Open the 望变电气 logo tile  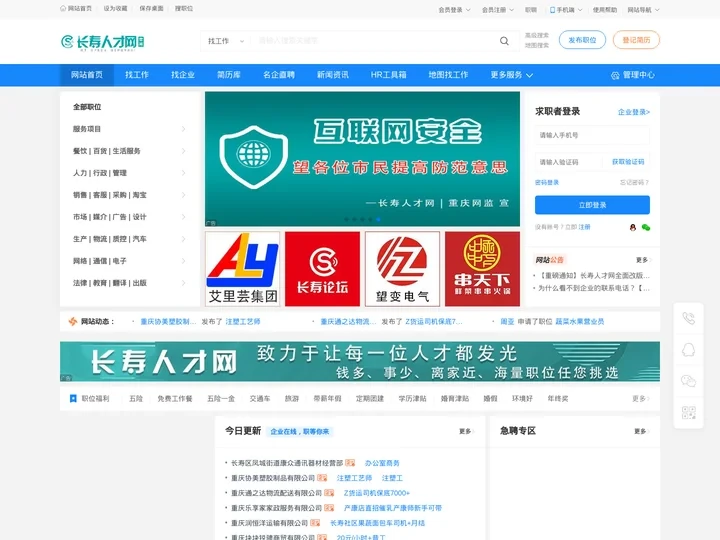tap(402, 269)
